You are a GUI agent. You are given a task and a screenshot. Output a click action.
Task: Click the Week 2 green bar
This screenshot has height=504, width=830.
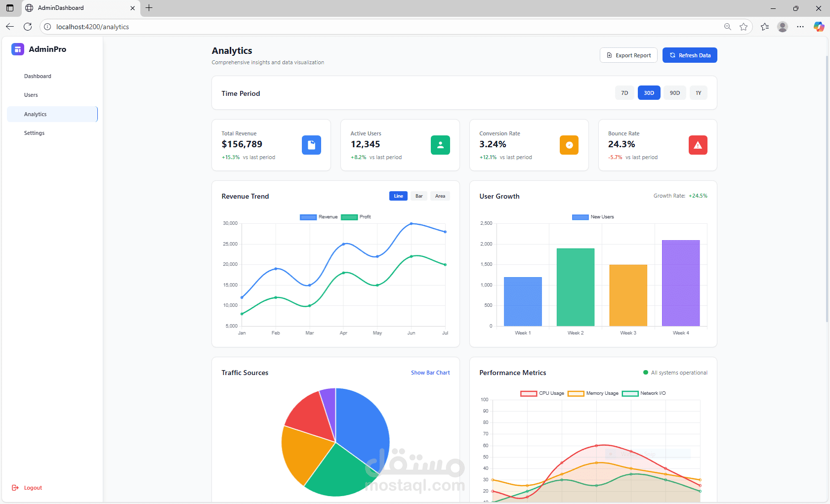coord(576,287)
